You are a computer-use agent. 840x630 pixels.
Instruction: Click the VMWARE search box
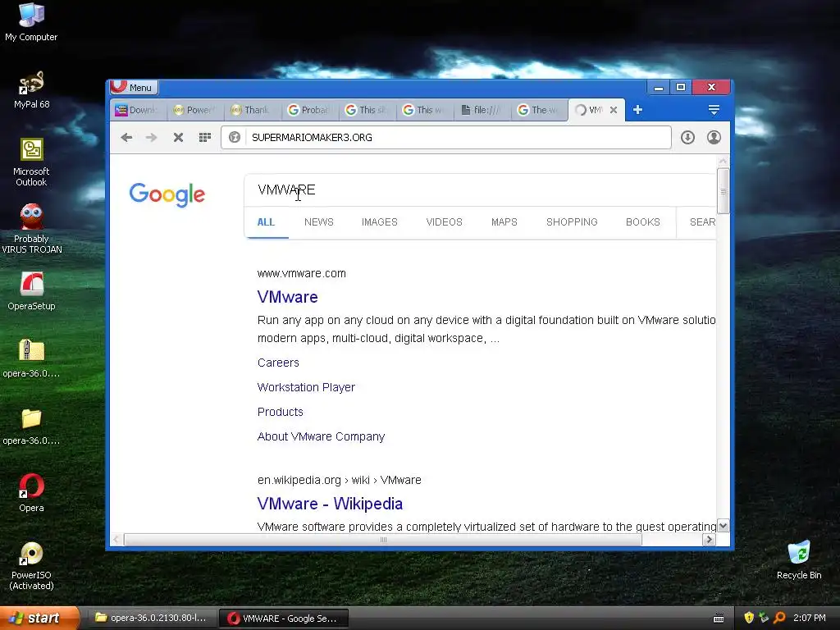tap(480, 189)
